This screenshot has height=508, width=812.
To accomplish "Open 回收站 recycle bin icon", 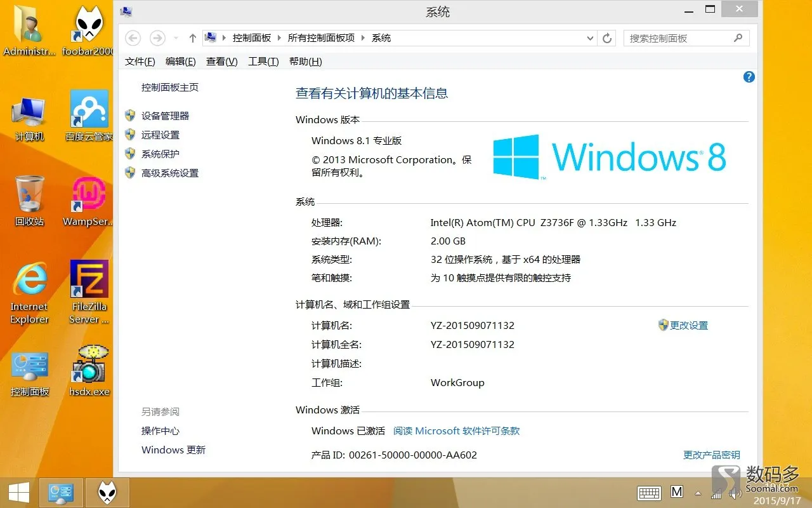I will pos(29,201).
